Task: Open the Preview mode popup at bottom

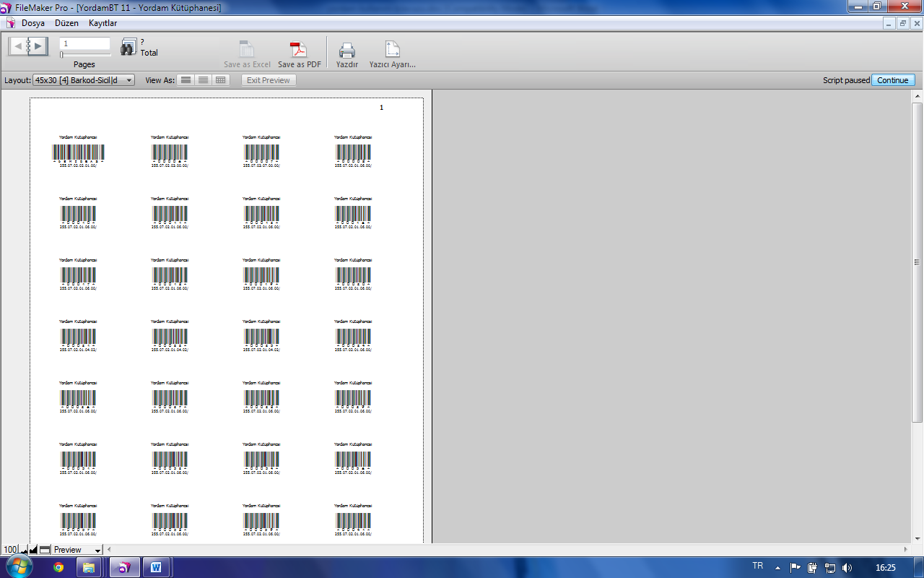Action: coord(77,550)
